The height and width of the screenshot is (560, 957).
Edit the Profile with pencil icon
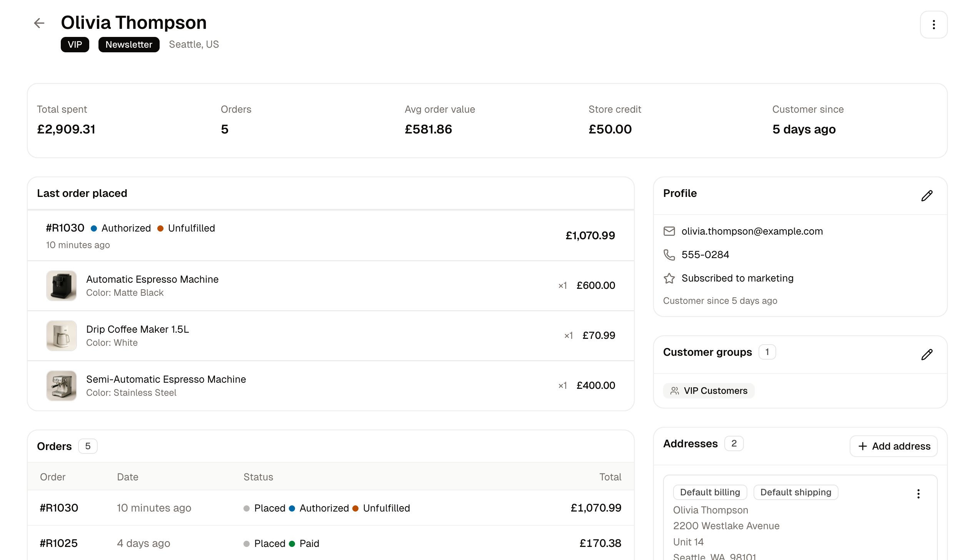tap(927, 196)
